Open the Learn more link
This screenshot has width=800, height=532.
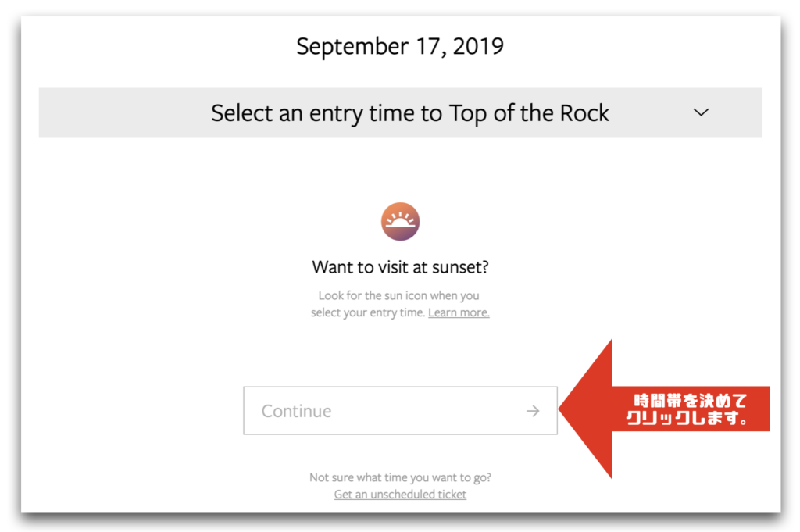click(459, 312)
